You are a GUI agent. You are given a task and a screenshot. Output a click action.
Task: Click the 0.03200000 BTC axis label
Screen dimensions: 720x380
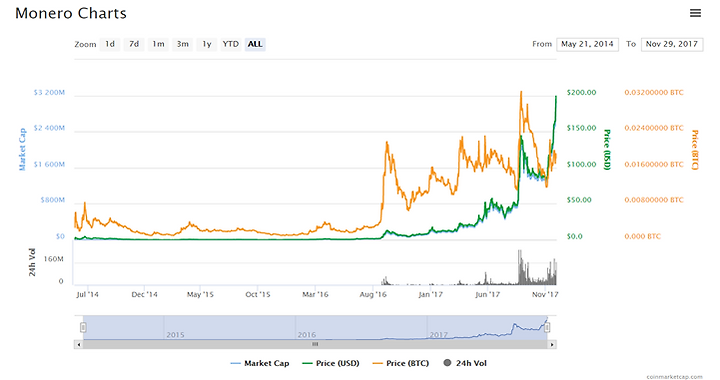(x=654, y=92)
